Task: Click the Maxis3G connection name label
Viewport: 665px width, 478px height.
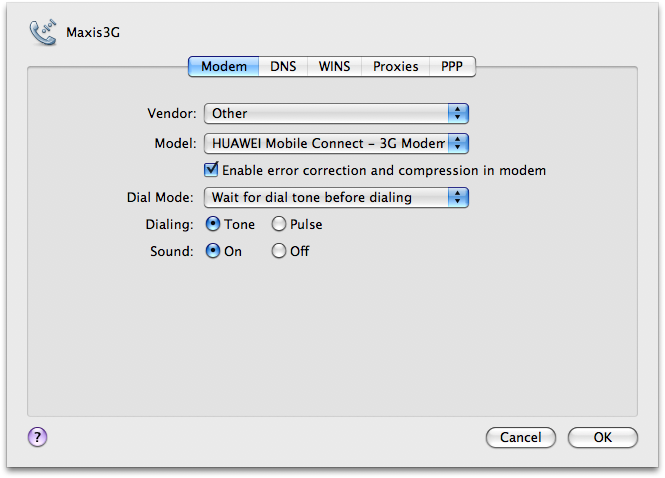Action: click(x=93, y=32)
